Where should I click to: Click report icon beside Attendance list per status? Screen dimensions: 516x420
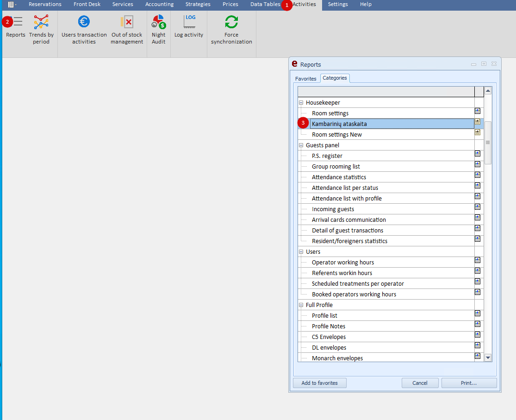pos(478,186)
